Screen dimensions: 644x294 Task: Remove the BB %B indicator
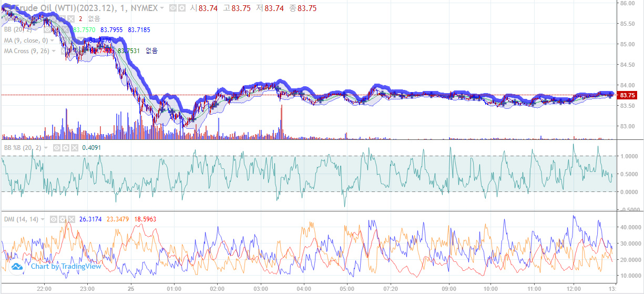coord(74,148)
